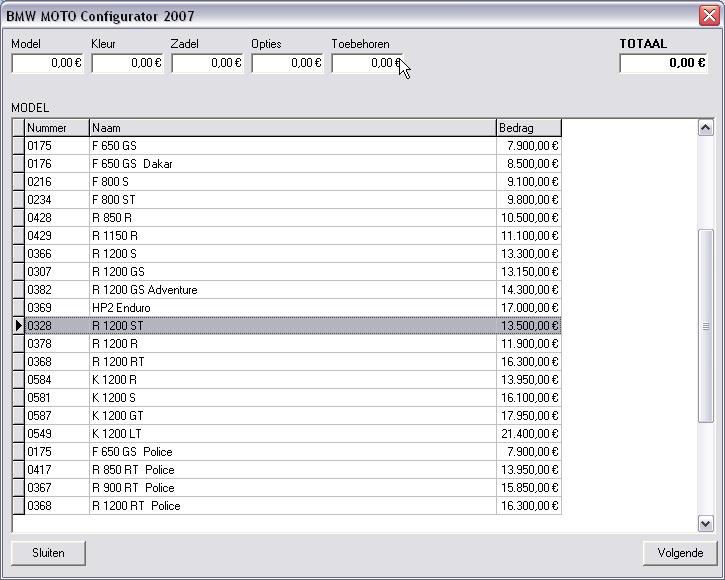Image resolution: width=725 pixels, height=580 pixels.
Task: Click the Sluiten button
Action: [48, 553]
